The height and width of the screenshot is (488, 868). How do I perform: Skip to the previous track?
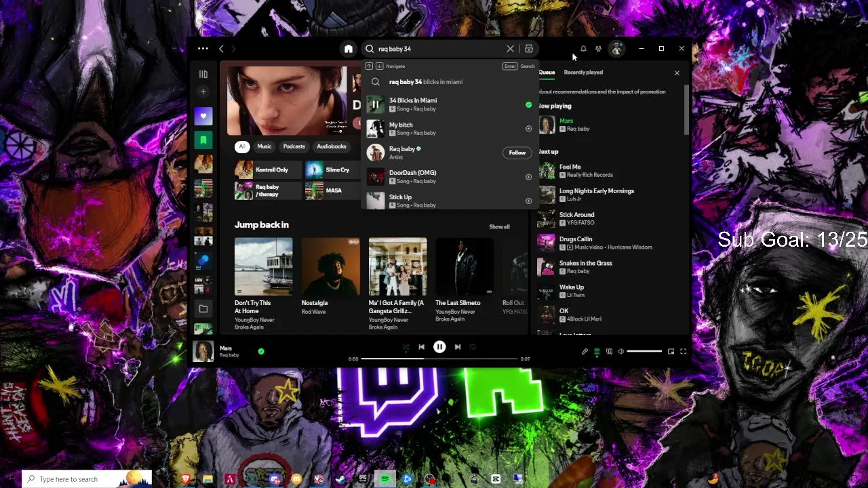421,347
